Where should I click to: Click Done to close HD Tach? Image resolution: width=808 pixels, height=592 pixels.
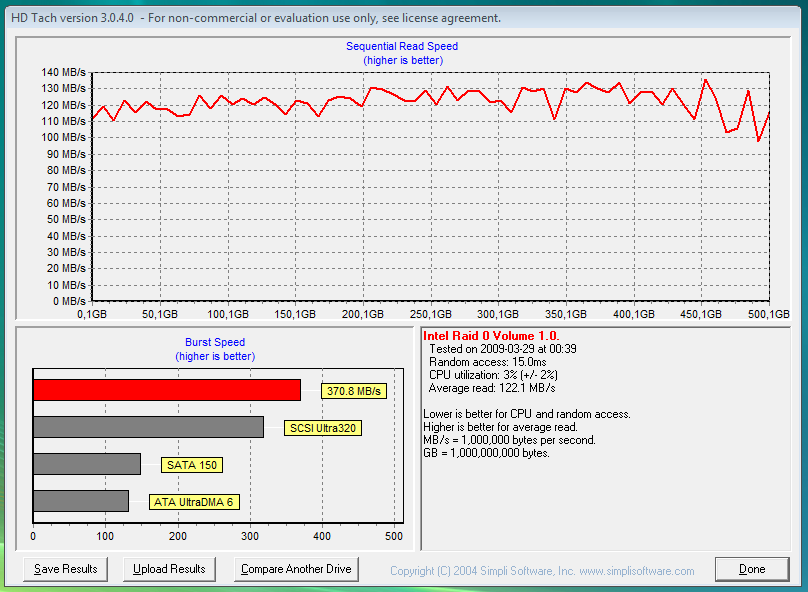pyautogui.click(x=752, y=569)
